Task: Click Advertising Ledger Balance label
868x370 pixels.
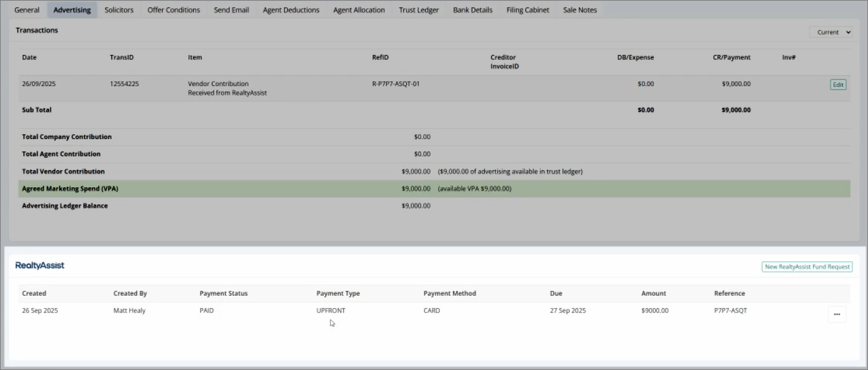Action: click(65, 205)
